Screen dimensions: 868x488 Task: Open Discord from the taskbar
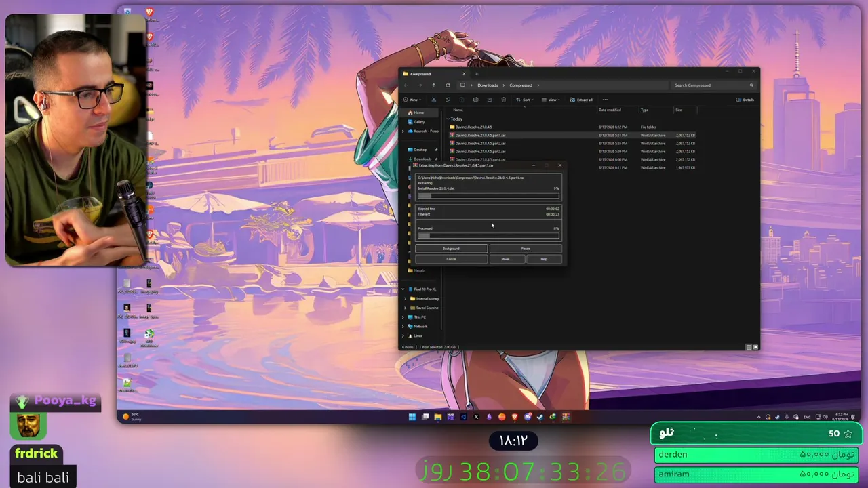528,417
